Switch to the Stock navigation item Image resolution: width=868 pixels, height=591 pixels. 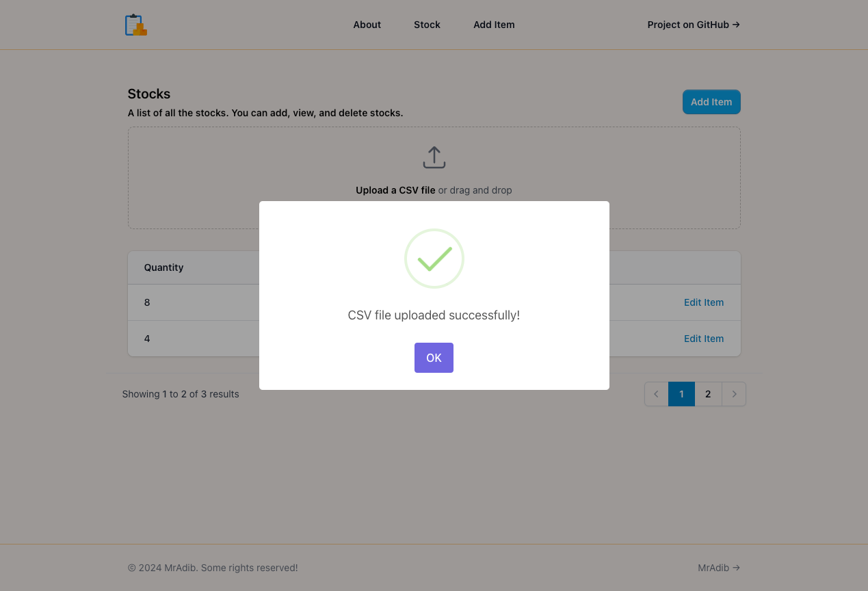click(x=427, y=25)
